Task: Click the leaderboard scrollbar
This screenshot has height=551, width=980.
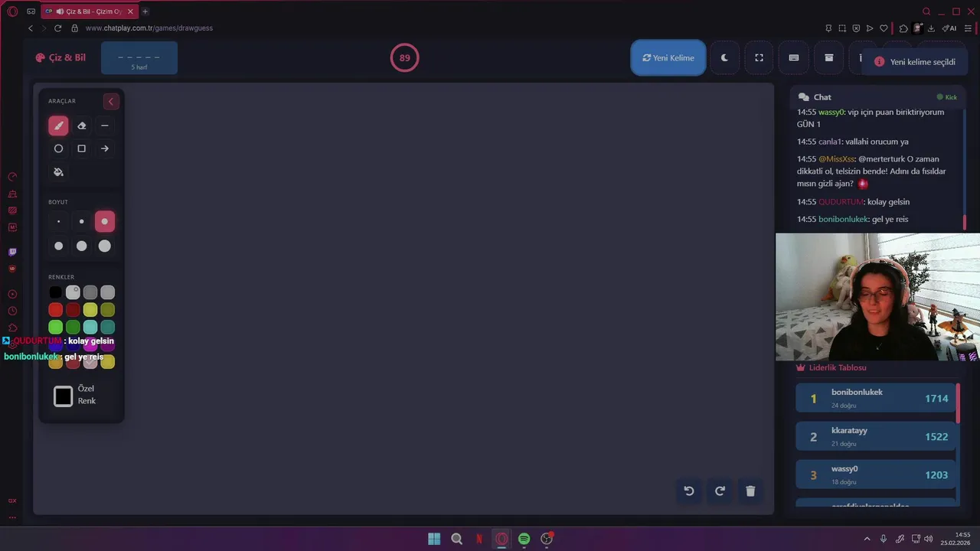Action: [x=958, y=403]
